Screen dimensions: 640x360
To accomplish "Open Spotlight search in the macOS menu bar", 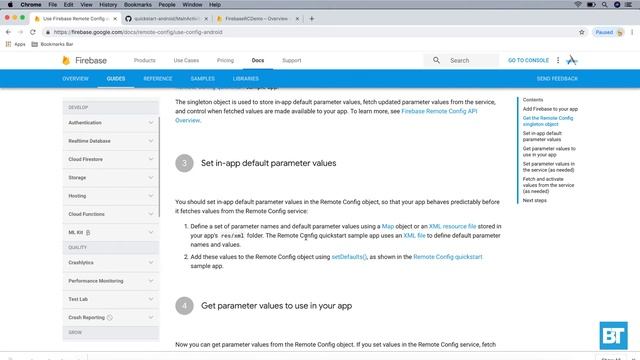I will (x=604, y=4).
